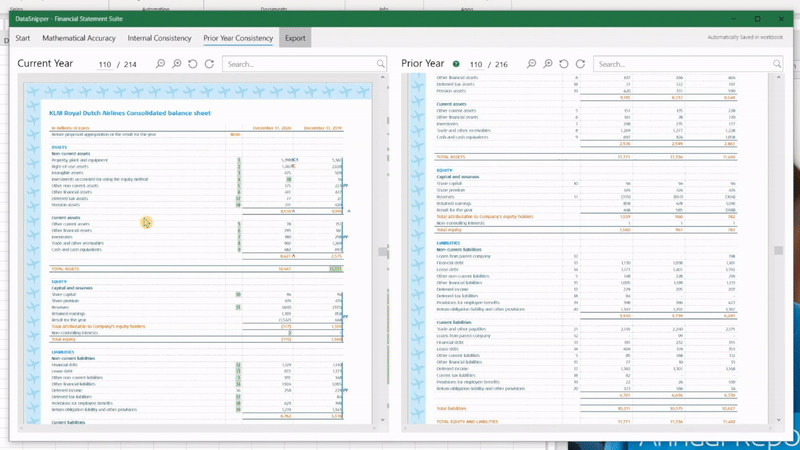Zoom out in the Current Year viewer
800x450 pixels.
(x=160, y=64)
